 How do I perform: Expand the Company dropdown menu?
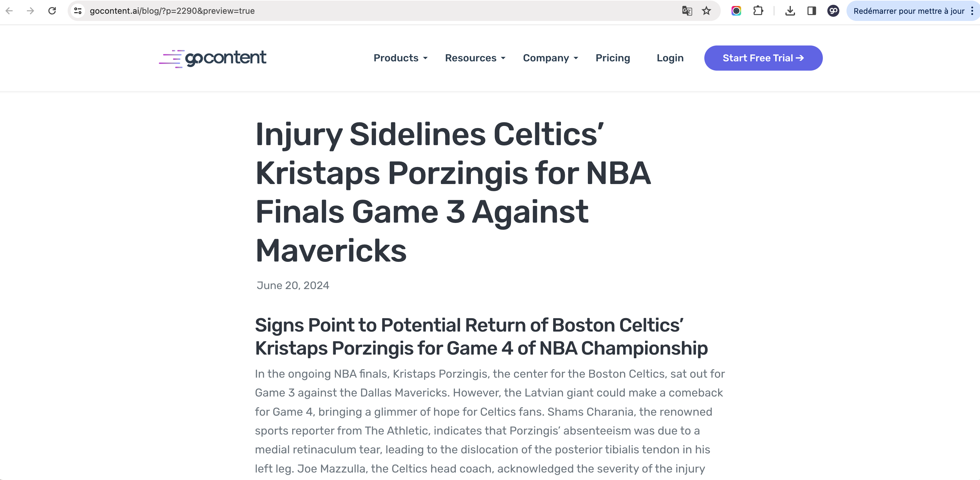(550, 58)
